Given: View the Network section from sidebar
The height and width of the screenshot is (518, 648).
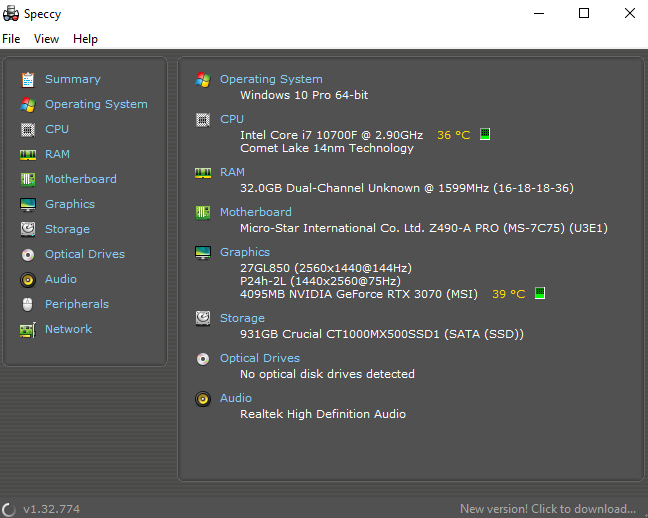Looking at the screenshot, I should pos(69,329).
